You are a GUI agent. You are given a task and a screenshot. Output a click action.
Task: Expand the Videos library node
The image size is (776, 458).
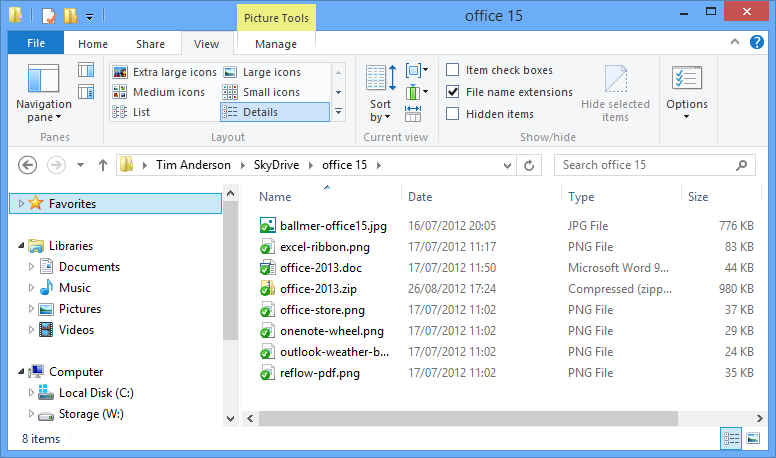pos(31,330)
